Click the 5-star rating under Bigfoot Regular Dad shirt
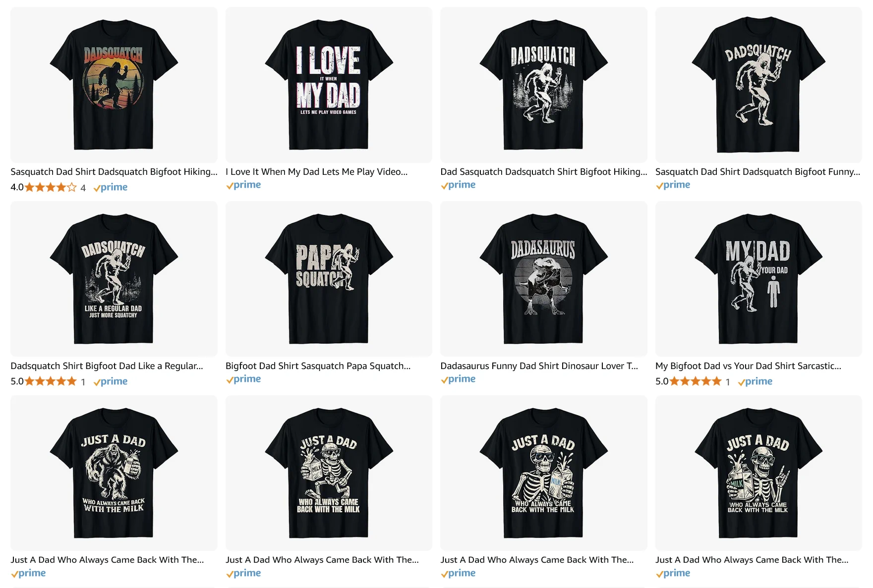This screenshot has width=873, height=588. click(x=49, y=381)
